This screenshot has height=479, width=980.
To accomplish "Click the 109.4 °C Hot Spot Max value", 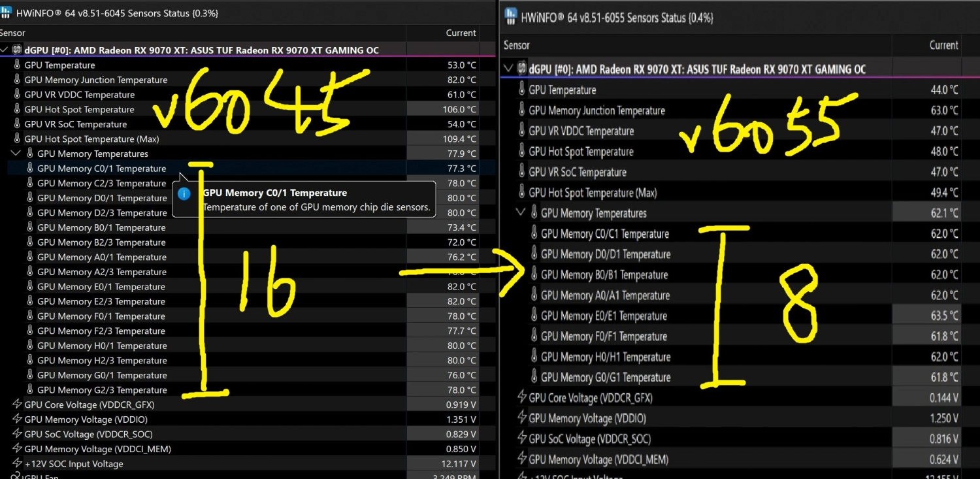I will click(x=458, y=139).
